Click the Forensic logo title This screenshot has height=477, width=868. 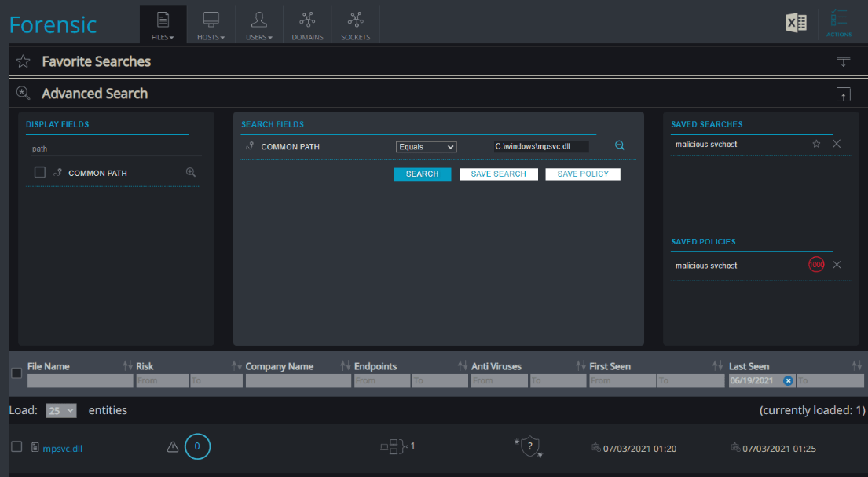tap(53, 25)
